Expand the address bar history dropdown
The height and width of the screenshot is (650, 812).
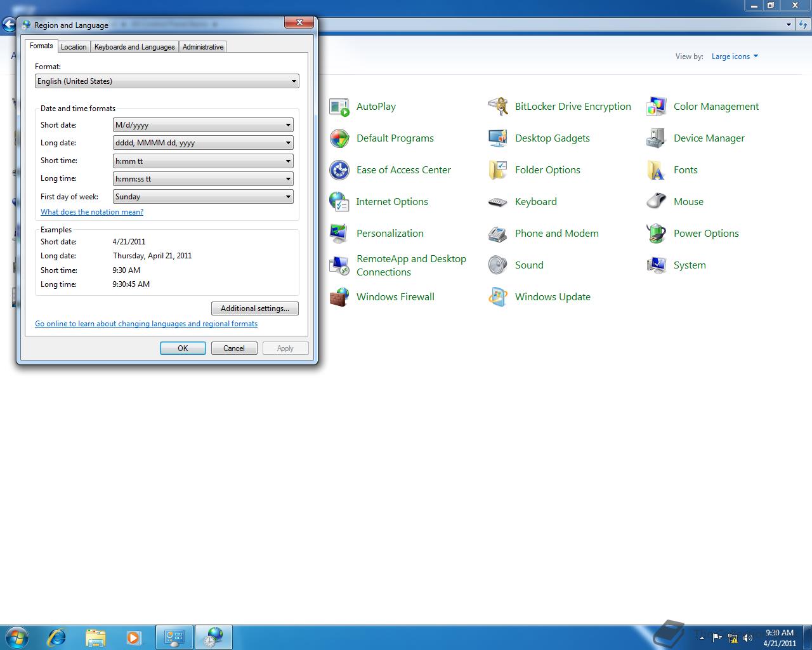(x=789, y=25)
